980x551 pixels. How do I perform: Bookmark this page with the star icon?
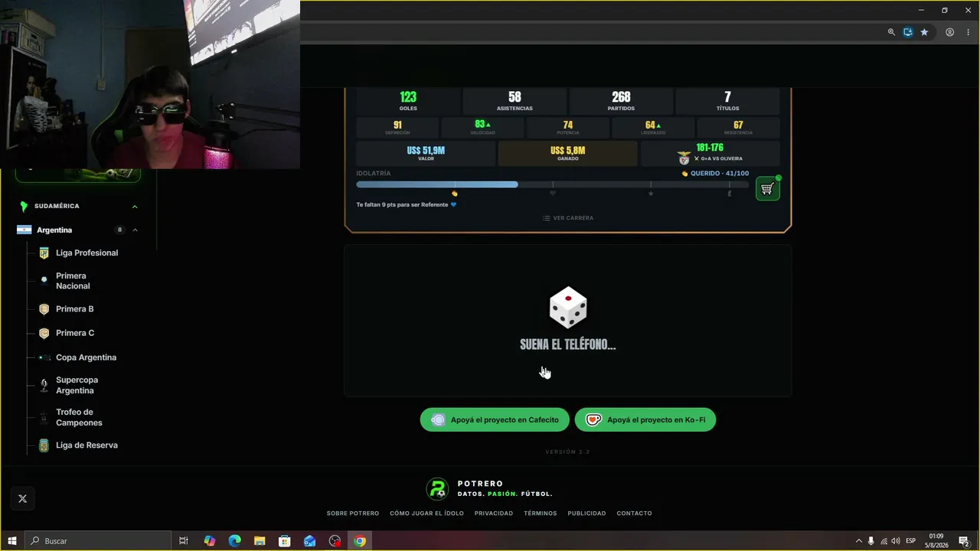[924, 32]
